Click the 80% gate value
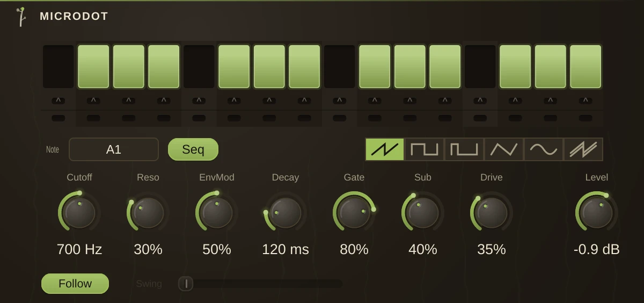The height and width of the screenshot is (303, 644). 354,249
